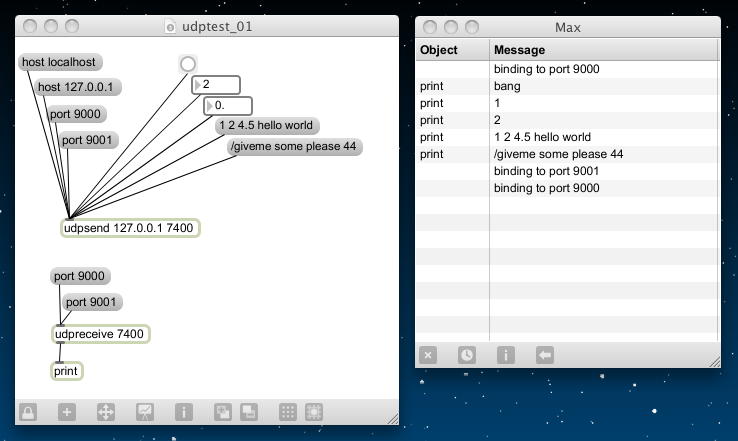Open patcher inspector info icon
This screenshot has width=738, height=441.
[184, 412]
